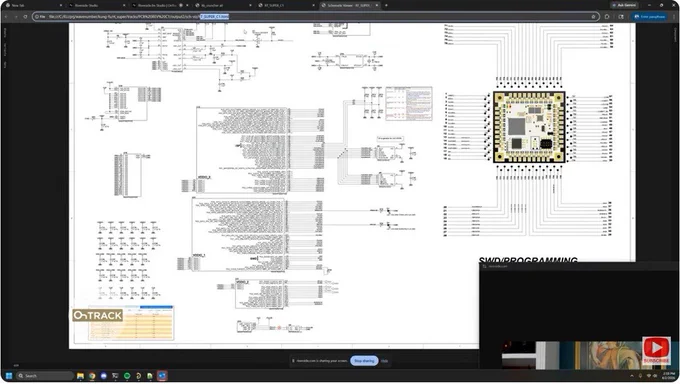This screenshot has width=680, height=384.
Task: Click the PCB module image in schematic
Action: pos(529,127)
